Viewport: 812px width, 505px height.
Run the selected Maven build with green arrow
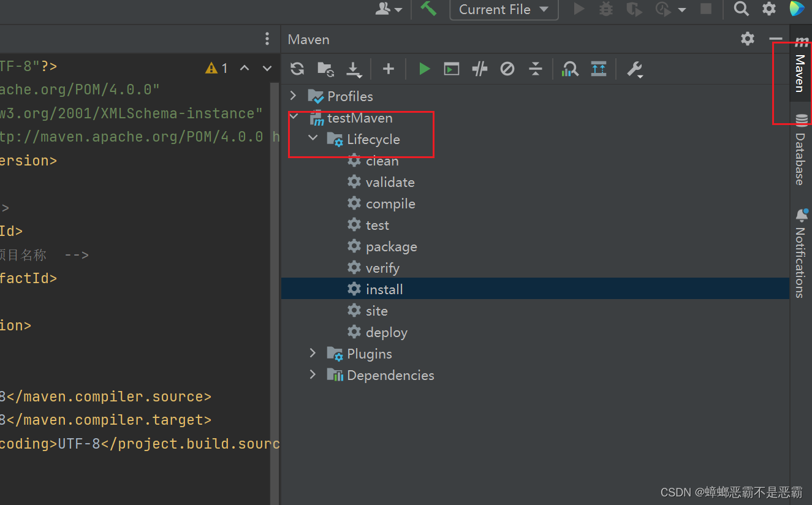pyautogui.click(x=424, y=69)
